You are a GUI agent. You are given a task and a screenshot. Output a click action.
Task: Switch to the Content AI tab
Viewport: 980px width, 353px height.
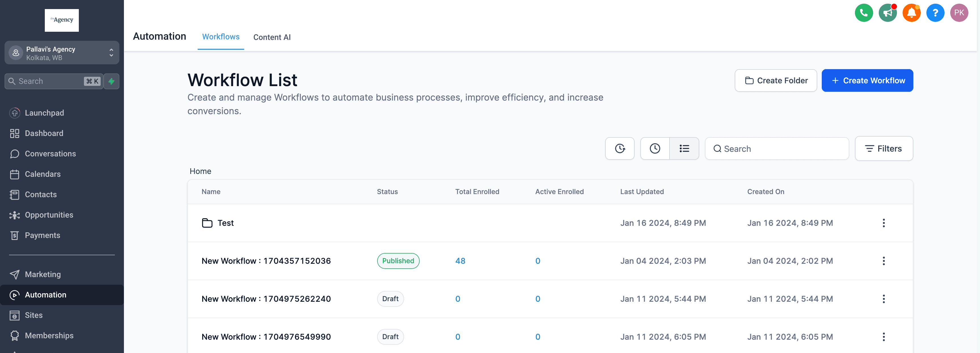[272, 37]
